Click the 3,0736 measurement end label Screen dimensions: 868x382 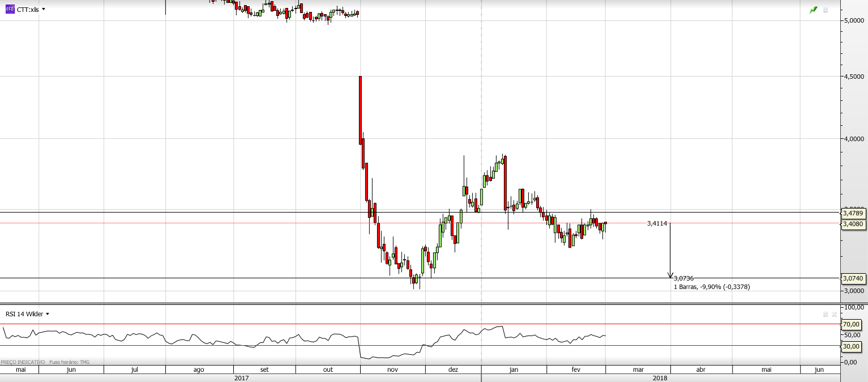tap(683, 278)
